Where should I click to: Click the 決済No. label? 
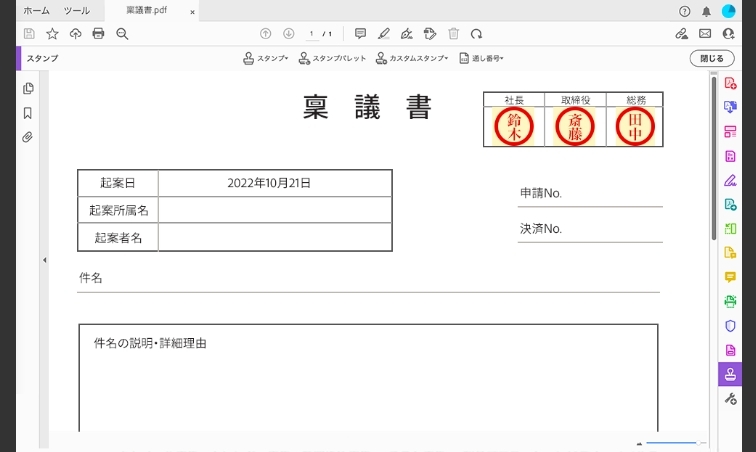(x=540, y=229)
